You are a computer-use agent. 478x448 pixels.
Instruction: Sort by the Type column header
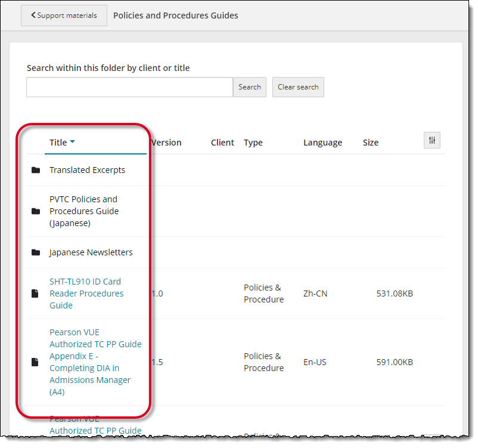(253, 143)
